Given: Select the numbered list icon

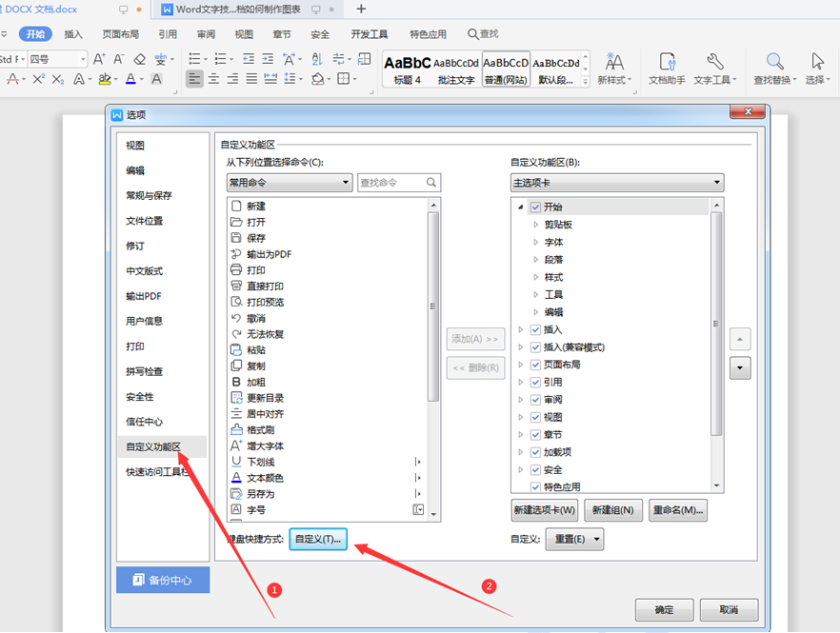Looking at the screenshot, I should [x=218, y=58].
